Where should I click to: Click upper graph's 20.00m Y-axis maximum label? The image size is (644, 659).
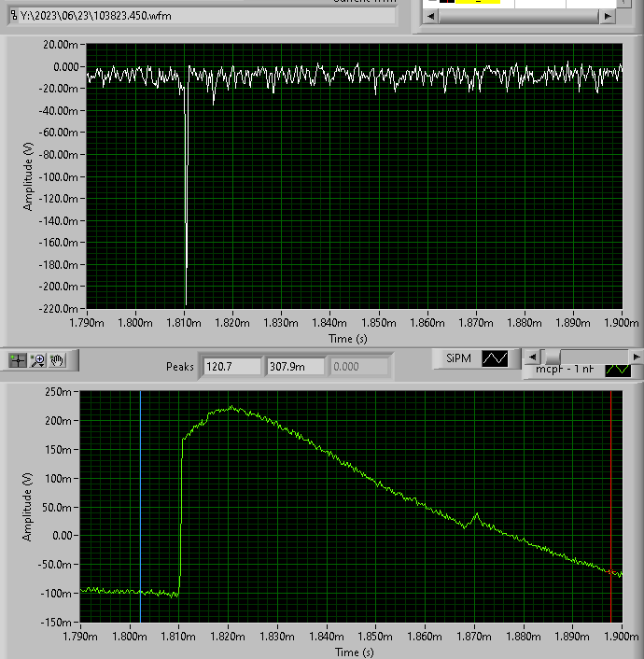[x=61, y=45]
